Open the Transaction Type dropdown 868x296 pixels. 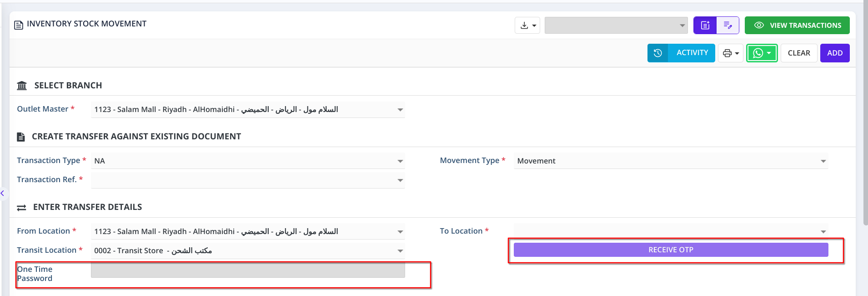400,161
